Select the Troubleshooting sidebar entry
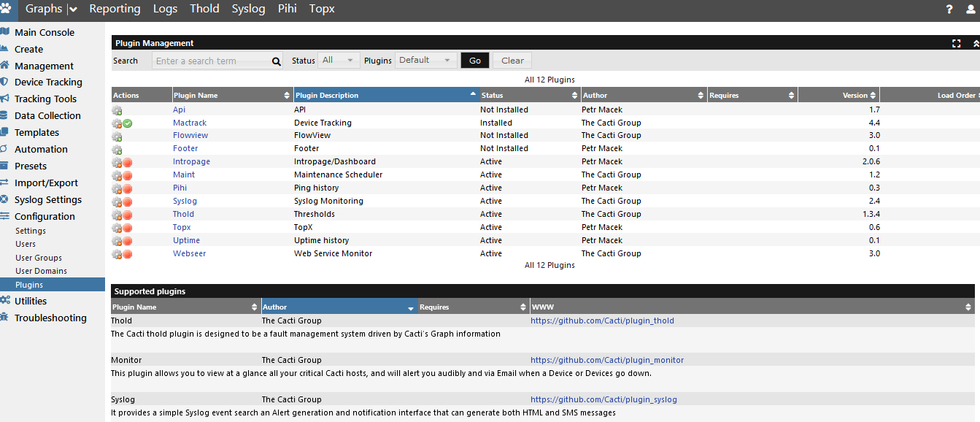This screenshot has height=422, width=980. tap(50, 318)
